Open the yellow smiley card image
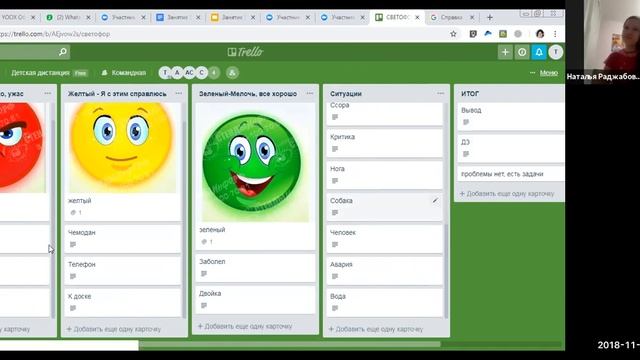The image size is (640, 360). pyautogui.click(x=122, y=148)
